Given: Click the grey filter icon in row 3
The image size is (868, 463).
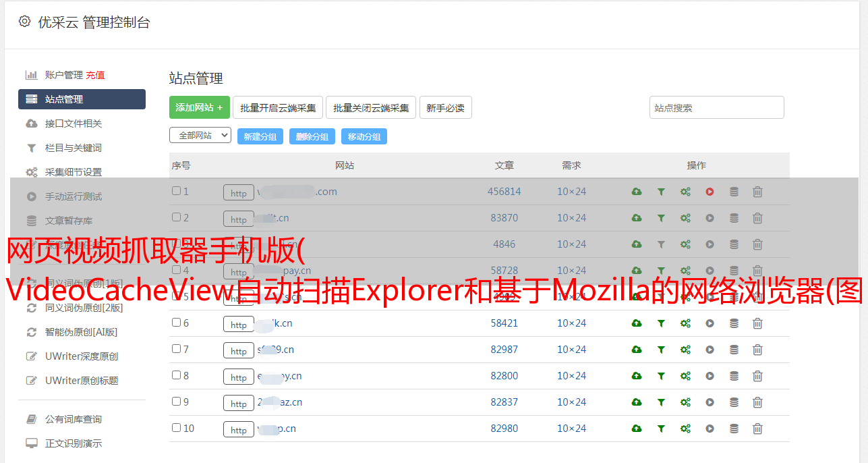Looking at the screenshot, I should (661, 244).
